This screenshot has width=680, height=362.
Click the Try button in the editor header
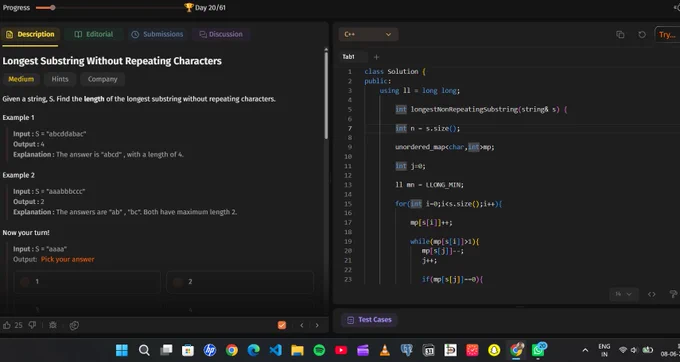[x=667, y=35]
